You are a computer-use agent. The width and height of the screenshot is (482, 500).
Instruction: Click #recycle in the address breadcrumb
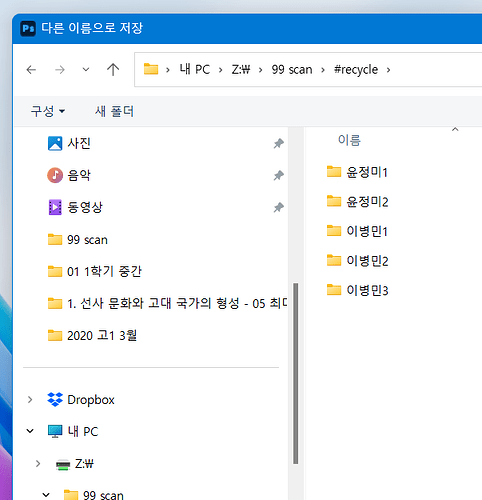[356, 70]
